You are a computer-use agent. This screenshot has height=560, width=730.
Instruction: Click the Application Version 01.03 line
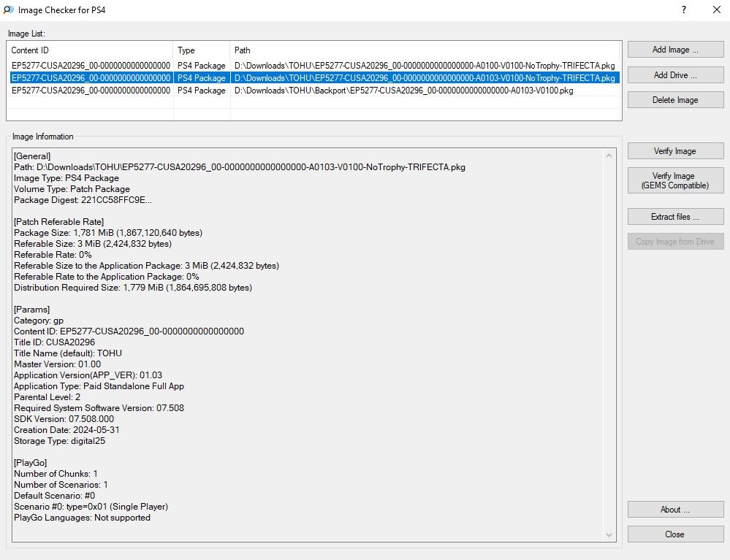[x=88, y=375]
